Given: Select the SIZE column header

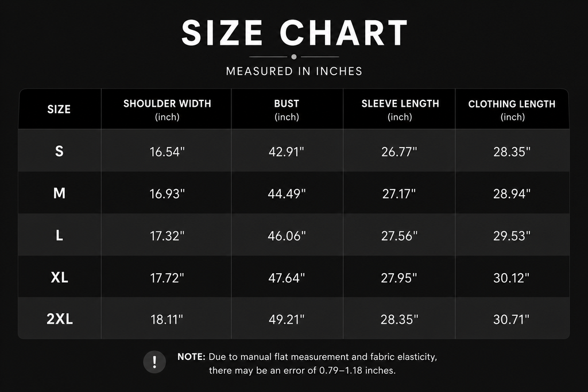Looking at the screenshot, I should pyautogui.click(x=59, y=110).
